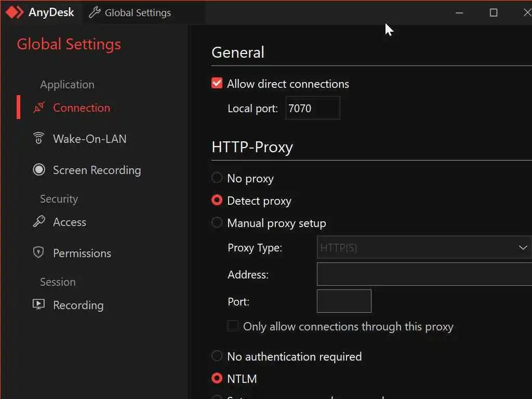The width and height of the screenshot is (532, 399).
Task: Select the NTLM authentication radio button
Action: [217, 379]
